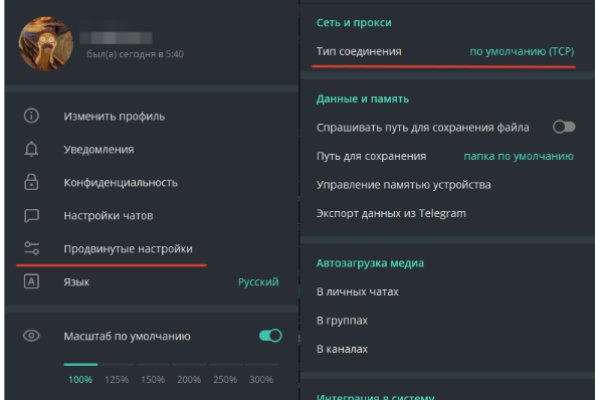Click the chat bubble icon for Настройки чатов
Image resolution: width=600 pixels, height=400 pixels.
click(x=31, y=215)
